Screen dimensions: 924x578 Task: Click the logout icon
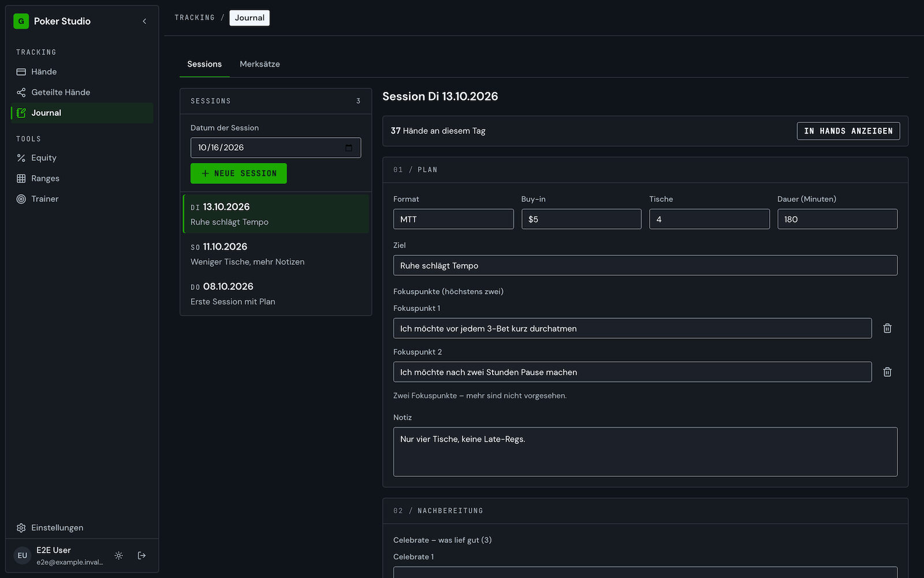tap(141, 555)
